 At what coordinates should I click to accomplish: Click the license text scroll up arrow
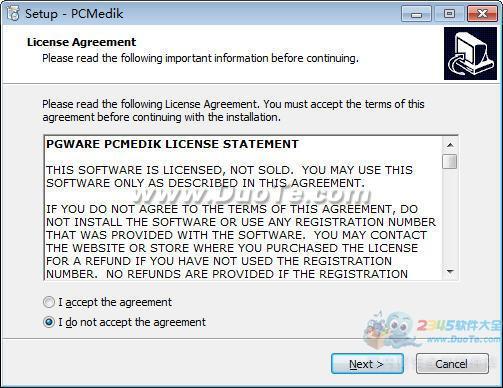point(450,145)
